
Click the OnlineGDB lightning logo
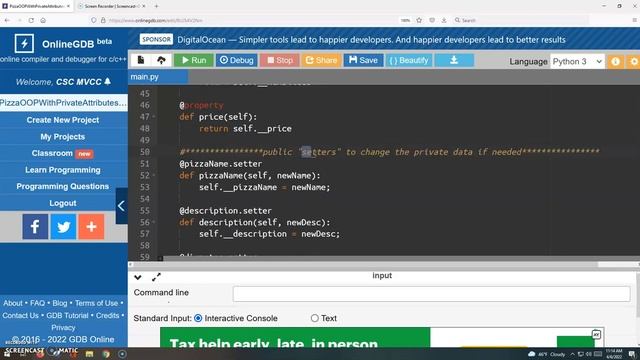pyautogui.click(x=24, y=43)
